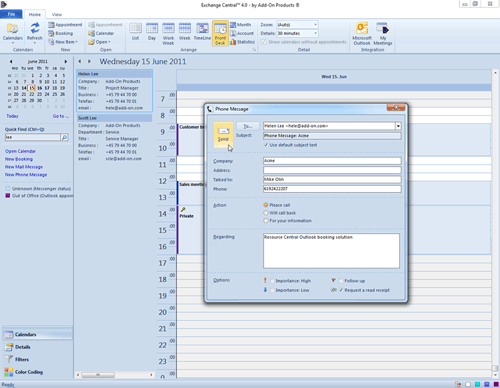The height and width of the screenshot is (388, 500).
Task: Send the phone message
Action: pos(223,135)
